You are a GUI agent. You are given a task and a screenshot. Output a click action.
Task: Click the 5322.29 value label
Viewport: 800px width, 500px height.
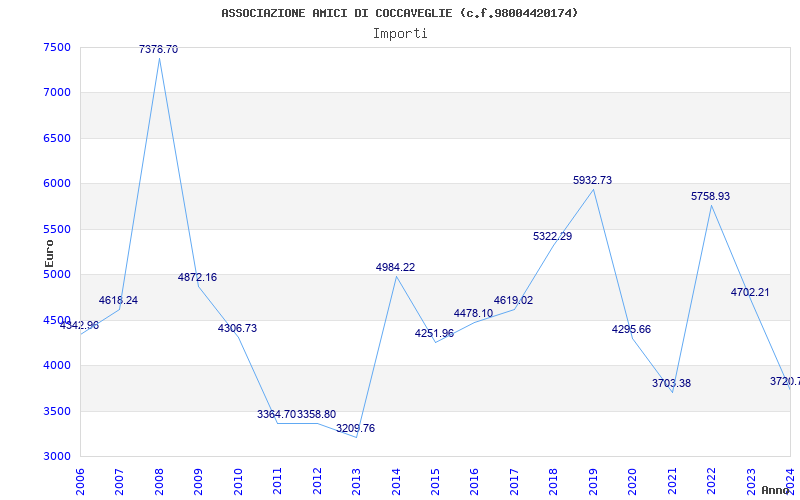pyautogui.click(x=553, y=236)
